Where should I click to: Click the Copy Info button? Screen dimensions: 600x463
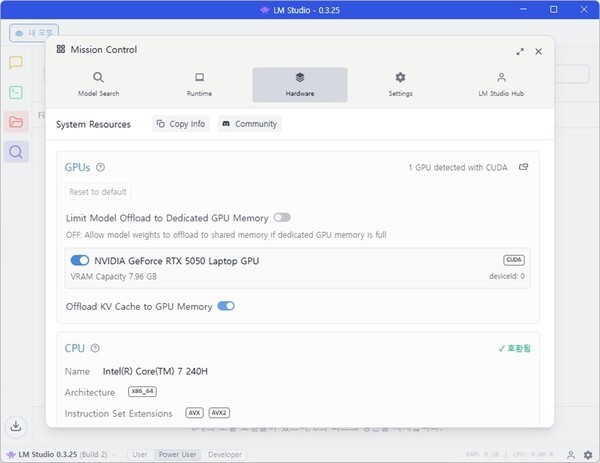tap(181, 124)
